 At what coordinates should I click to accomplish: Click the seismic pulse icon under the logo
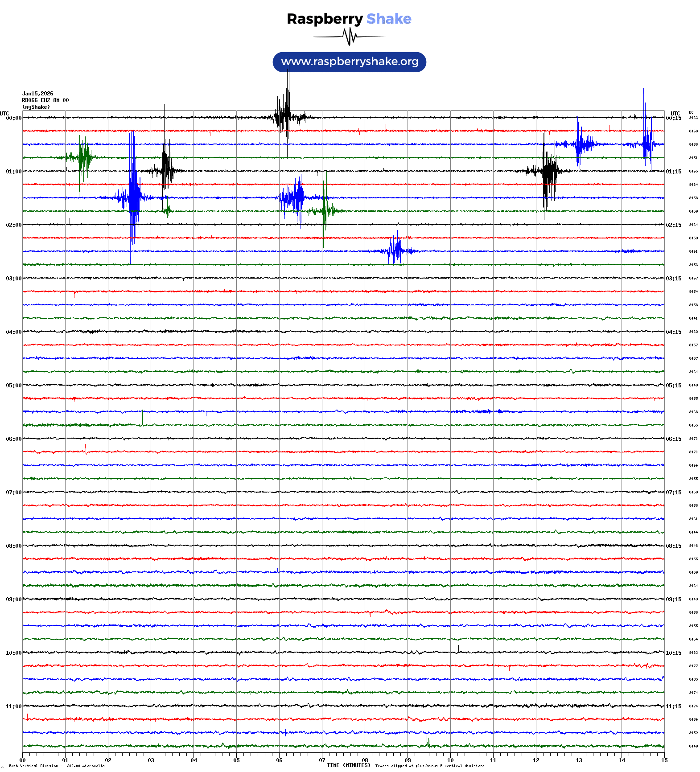point(349,37)
